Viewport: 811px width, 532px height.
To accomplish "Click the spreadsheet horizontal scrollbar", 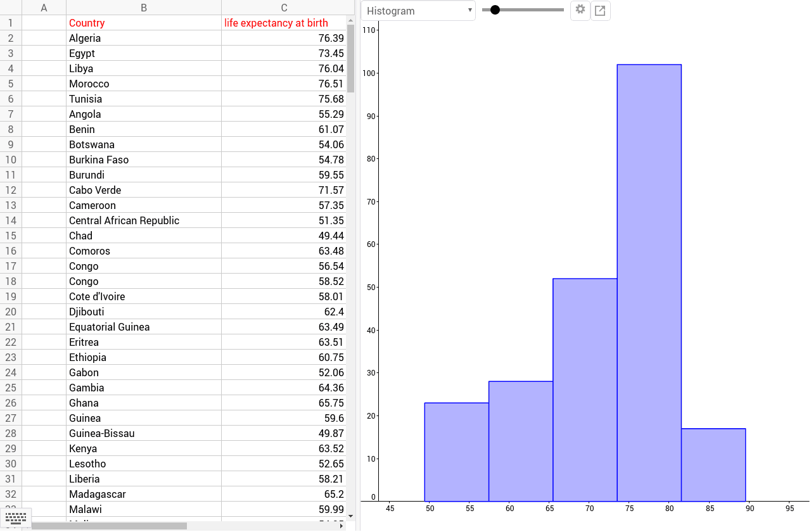I will (x=127, y=526).
